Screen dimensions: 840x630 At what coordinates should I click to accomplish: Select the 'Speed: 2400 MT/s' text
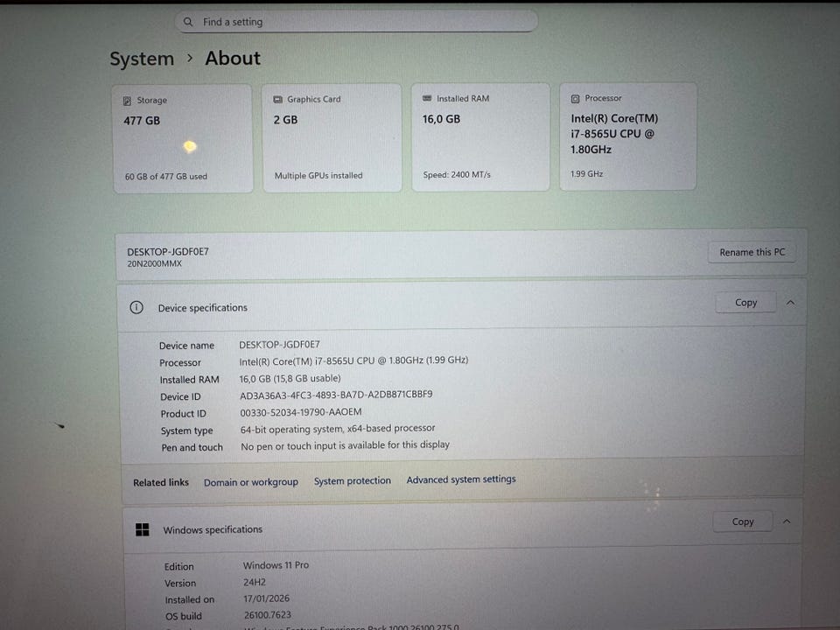tap(457, 175)
